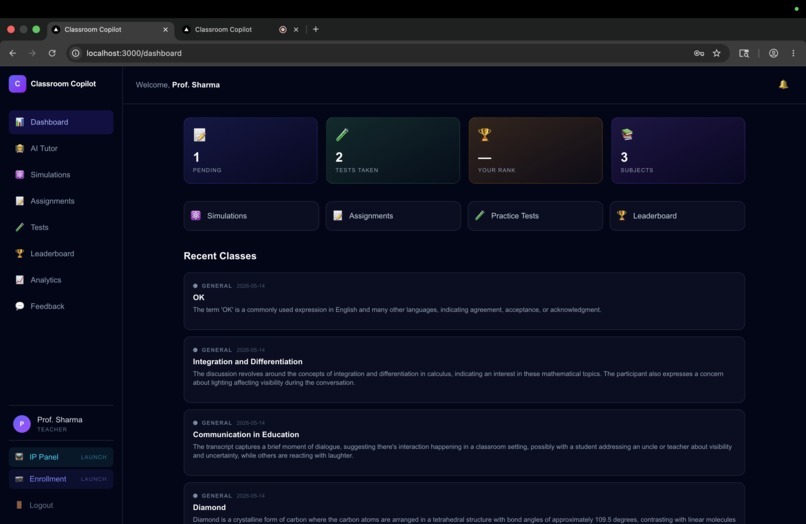
Task: Open the Integration and Differentiation class card
Action: (464, 369)
